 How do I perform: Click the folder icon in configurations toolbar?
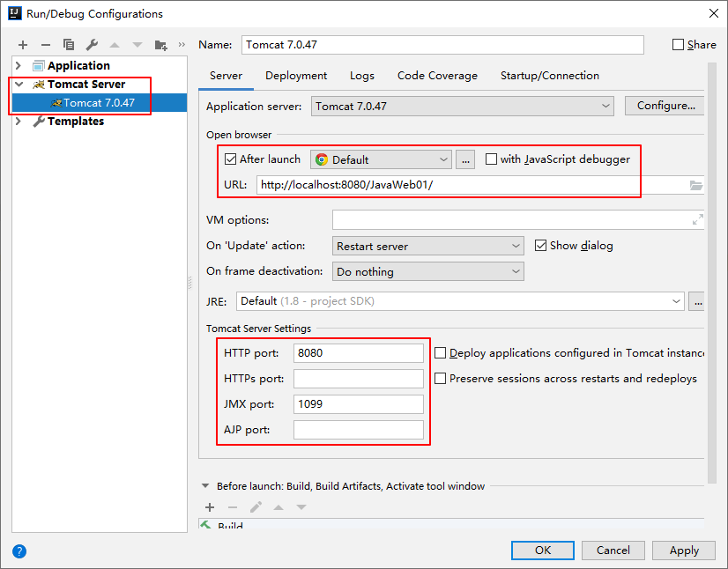coord(160,45)
